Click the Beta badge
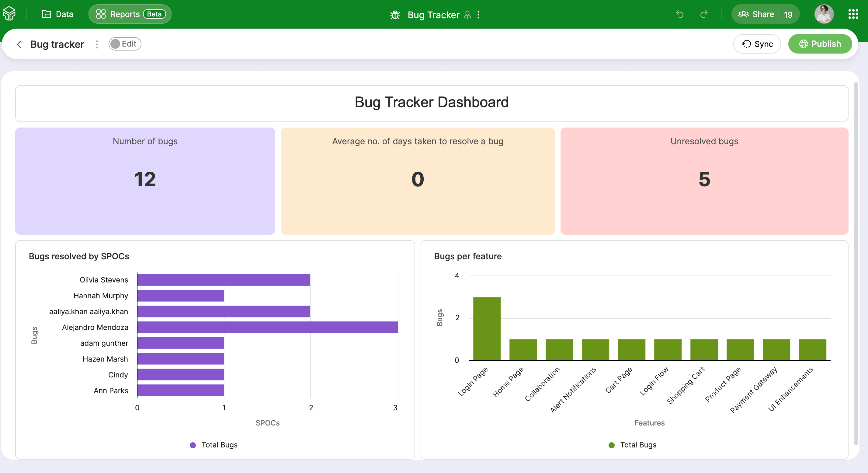Screen dimensions: 868x473 point(154,14)
